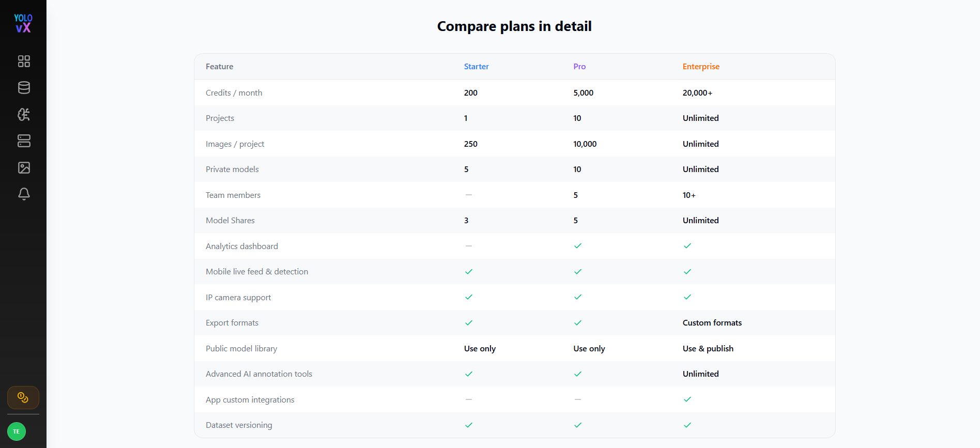Click the 250 images Starter value
The width and height of the screenshot is (980, 448).
470,144
